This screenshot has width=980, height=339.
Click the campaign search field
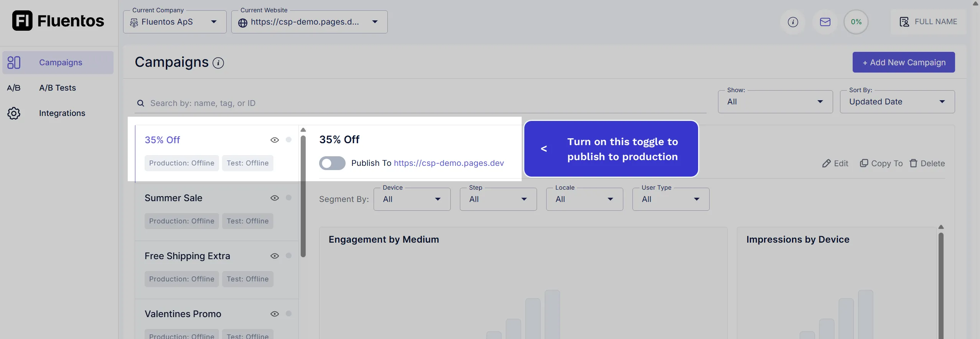click(x=422, y=103)
